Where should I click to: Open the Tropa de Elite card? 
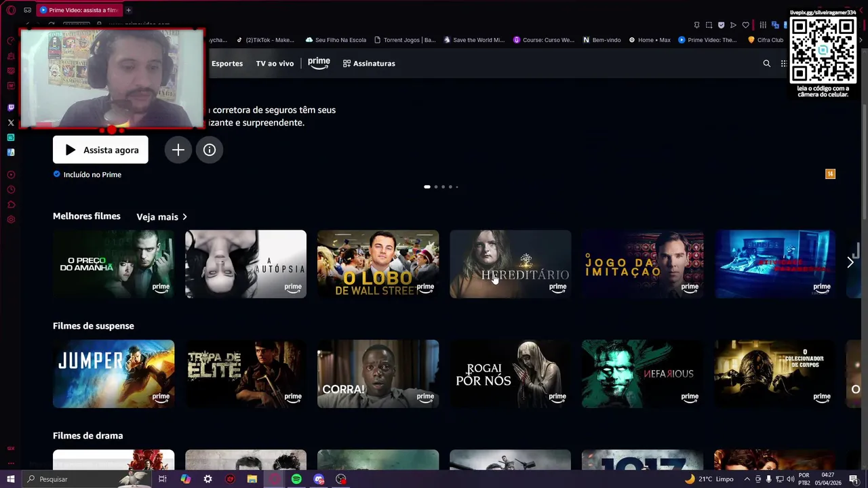click(245, 373)
